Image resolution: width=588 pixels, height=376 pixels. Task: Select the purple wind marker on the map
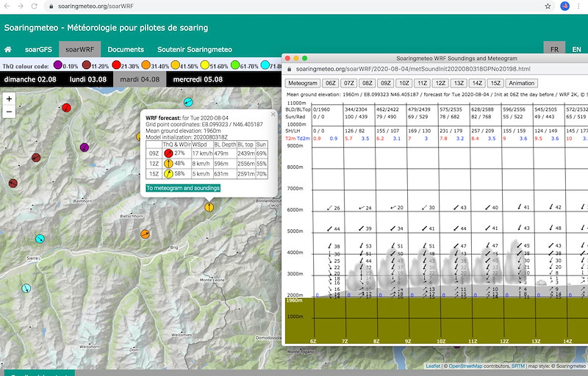point(85,147)
